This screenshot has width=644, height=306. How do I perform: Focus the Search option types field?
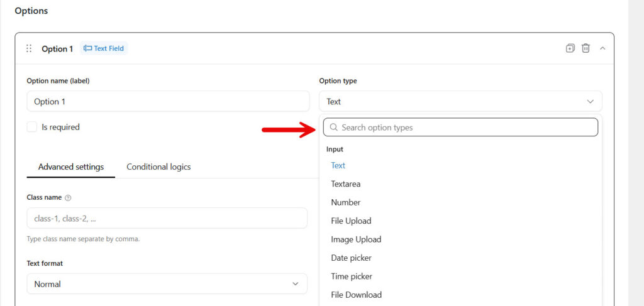[460, 127]
